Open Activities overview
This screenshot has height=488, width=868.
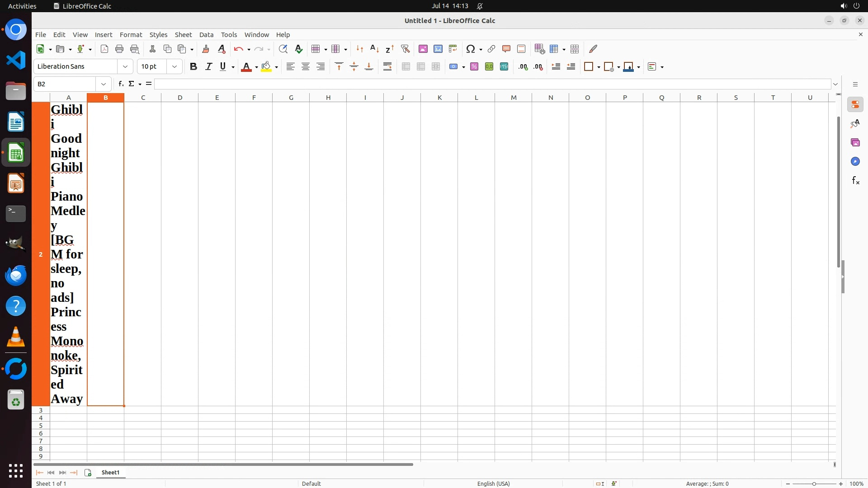(22, 6)
